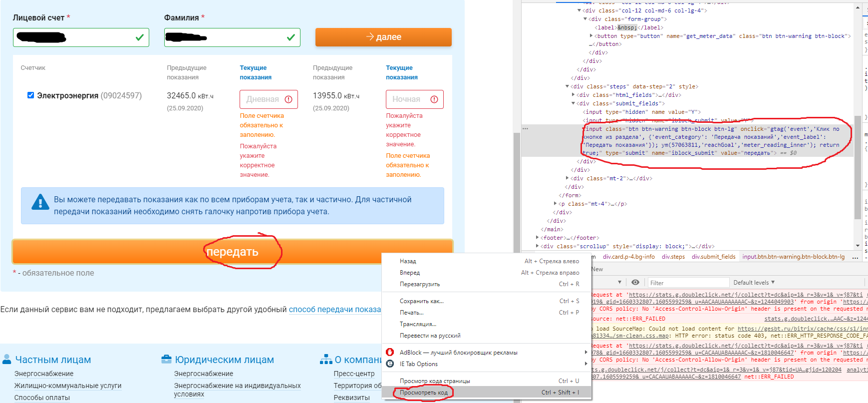This screenshot has width=868, height=403.
Task: Select input.btn.btn-warning.btn-block.btn-lg breadcrumb
Action: pos(794,257)
